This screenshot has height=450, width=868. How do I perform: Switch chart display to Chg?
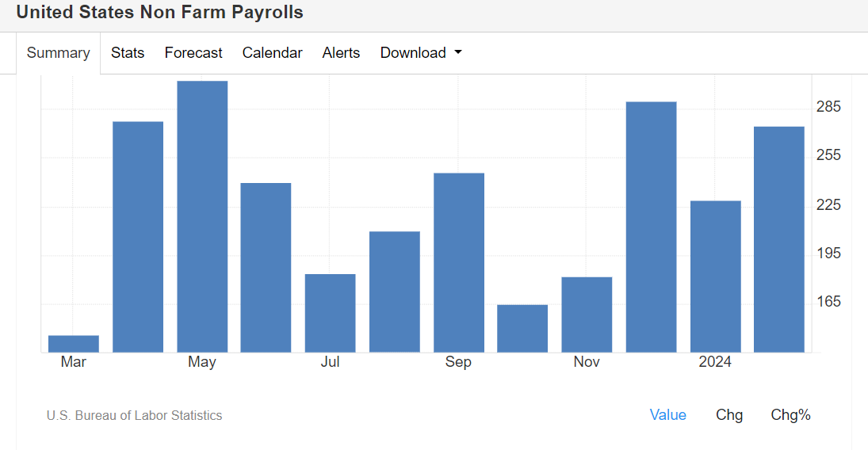click(729, 415)
